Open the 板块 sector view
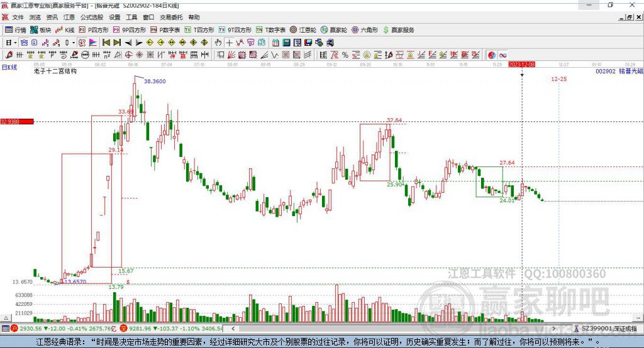Image resolution: width=644 pixels, height=348 pixels. point(41,30)
